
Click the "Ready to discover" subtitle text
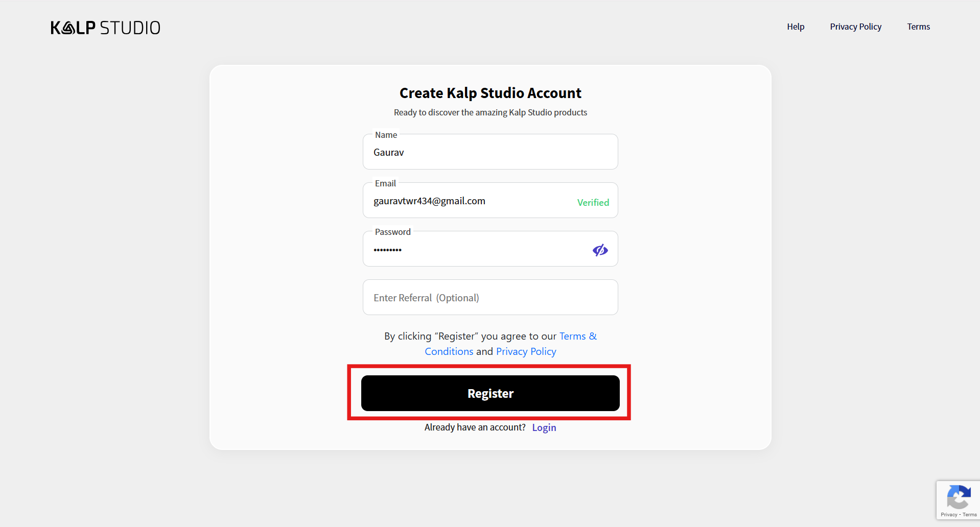490,112
